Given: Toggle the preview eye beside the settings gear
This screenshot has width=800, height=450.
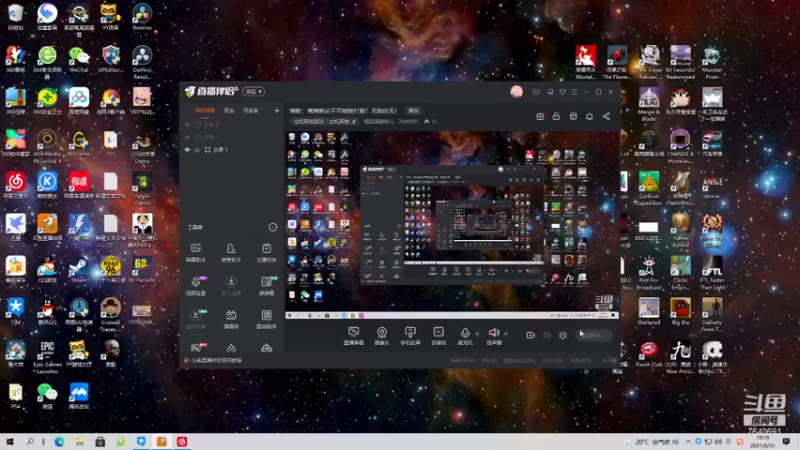Looking at the screenshot, I should 547,335.
